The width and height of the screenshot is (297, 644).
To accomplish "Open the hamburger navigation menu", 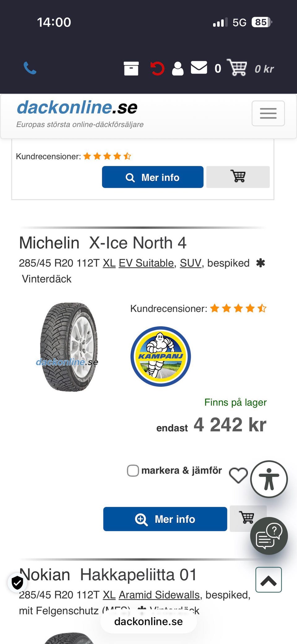I will point(268,113).
